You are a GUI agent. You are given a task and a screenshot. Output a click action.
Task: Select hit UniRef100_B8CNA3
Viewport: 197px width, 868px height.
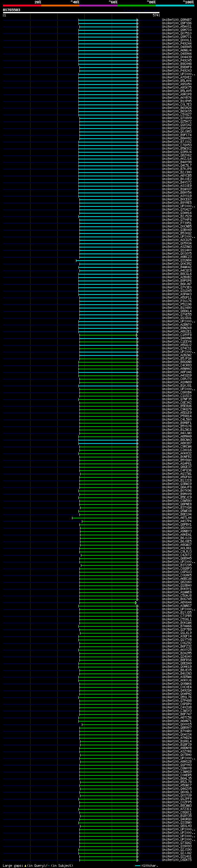tap(177, 440)
